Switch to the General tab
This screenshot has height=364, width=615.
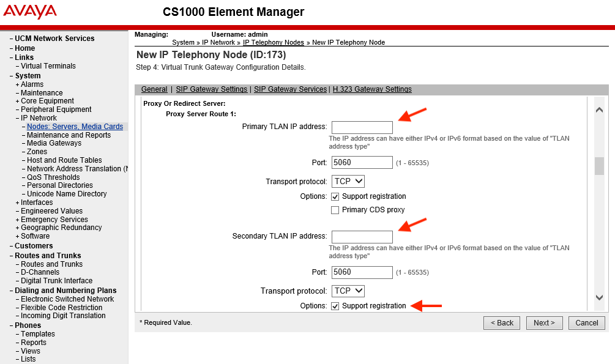click(x=154, y=89)
